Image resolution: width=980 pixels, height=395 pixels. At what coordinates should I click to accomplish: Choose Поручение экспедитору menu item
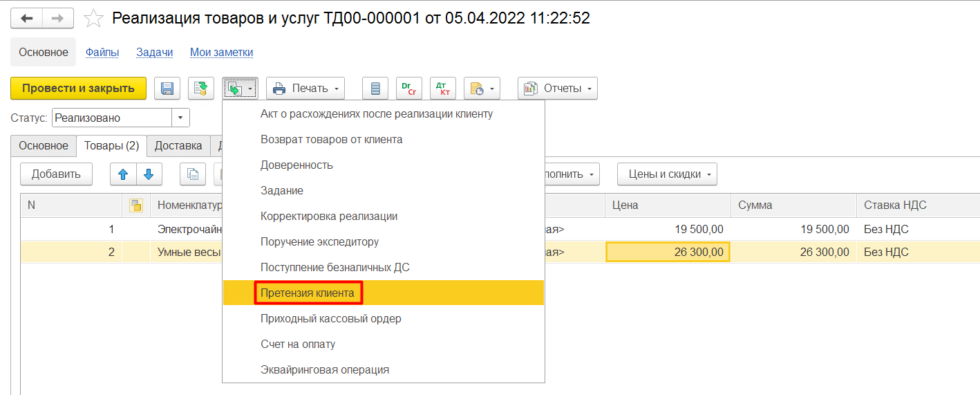[x=384, y=241]
